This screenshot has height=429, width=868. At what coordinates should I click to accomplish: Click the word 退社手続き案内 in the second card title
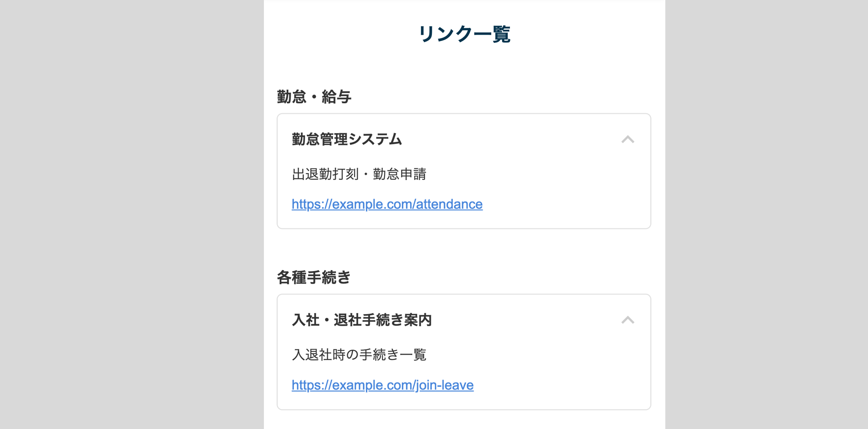tap(382, 320)
